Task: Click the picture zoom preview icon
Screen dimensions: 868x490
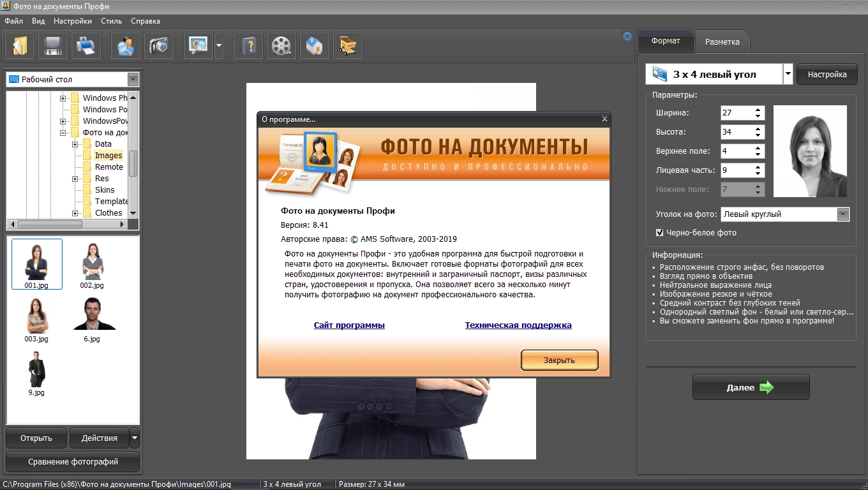Action: [x=198, y=45]
